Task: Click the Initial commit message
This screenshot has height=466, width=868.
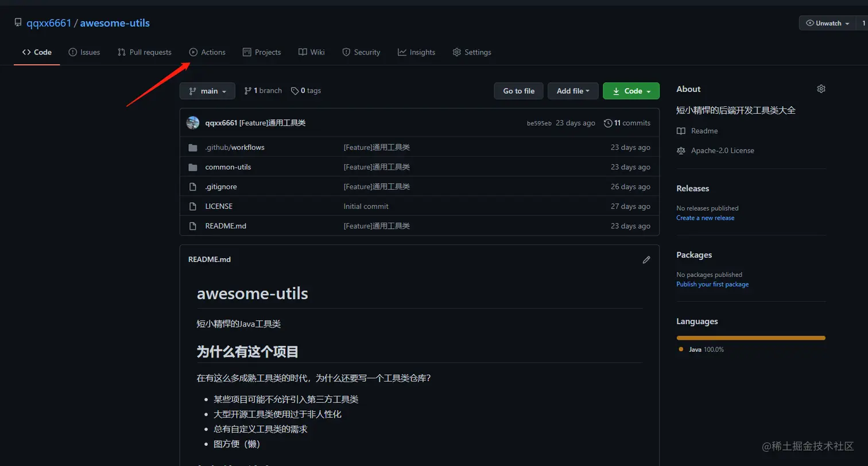Action: (366, 206)
